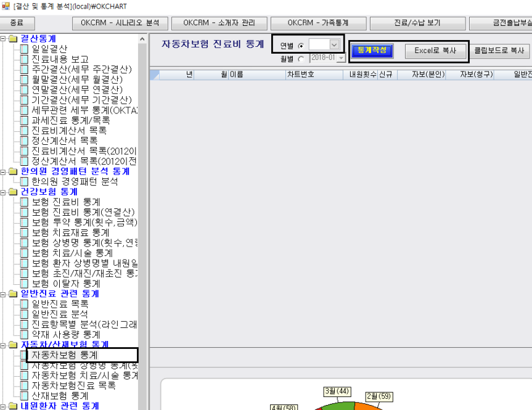This screenshot has height=410, width=532.
Task: Click the document icon beside 일일결산
Action: pyautogui.click(x=24, y=49)
